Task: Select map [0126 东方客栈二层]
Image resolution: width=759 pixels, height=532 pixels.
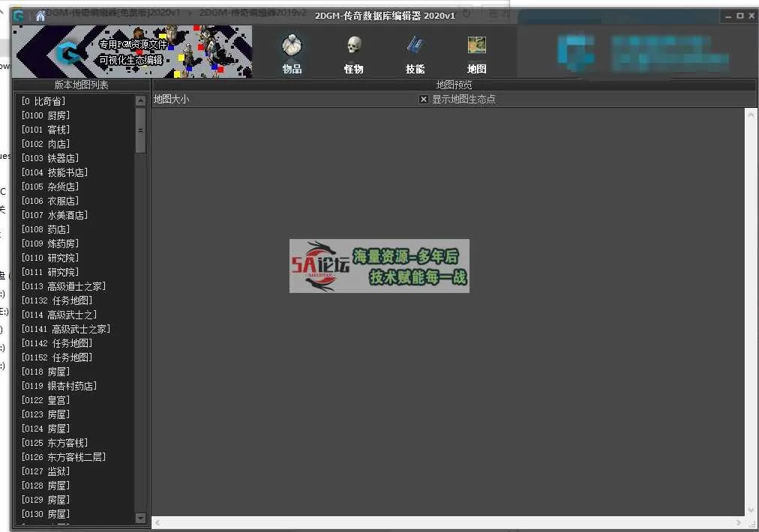Action: 64,457
